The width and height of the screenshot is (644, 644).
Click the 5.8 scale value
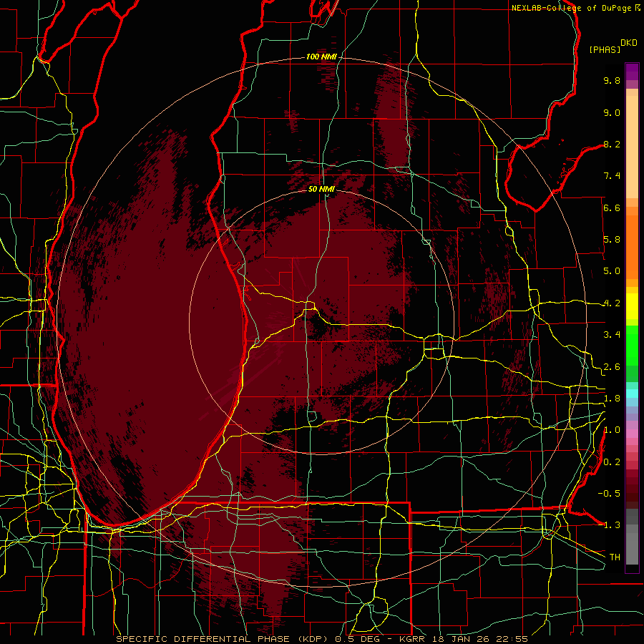coord(612,240)
